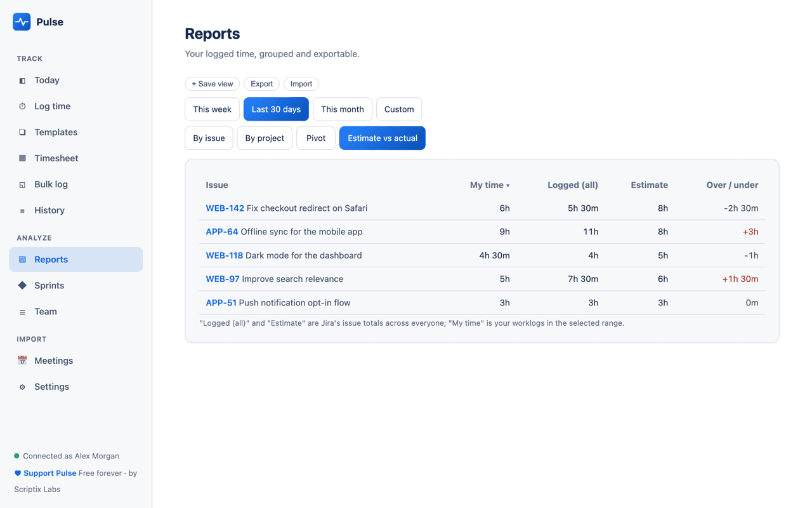This screenshot has width=812, height=508.
Task: Click the Templates sidebar icon
Action: pyautogui.click(x=22, y=133)
